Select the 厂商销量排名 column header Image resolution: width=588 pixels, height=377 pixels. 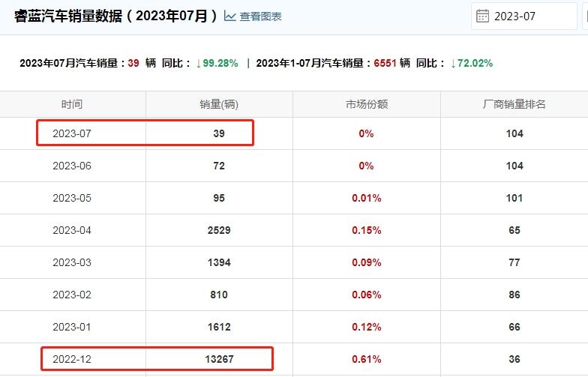(514, 104)
